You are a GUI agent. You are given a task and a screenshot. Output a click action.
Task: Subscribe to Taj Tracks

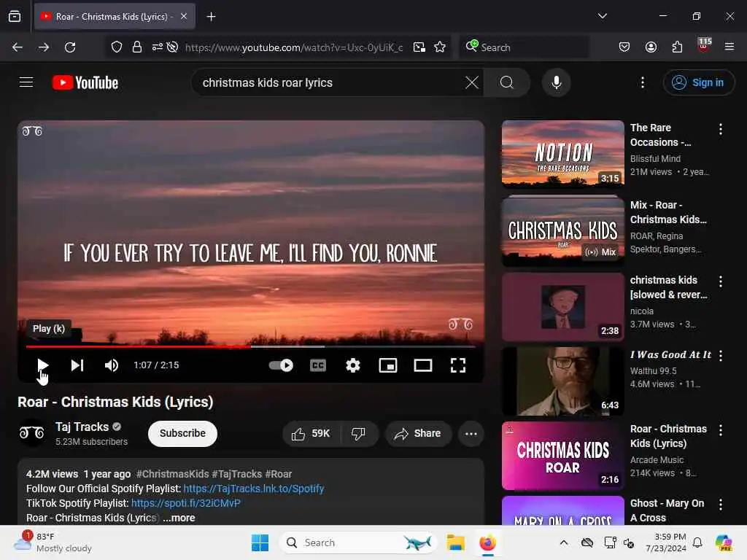(x=182, y=433)
